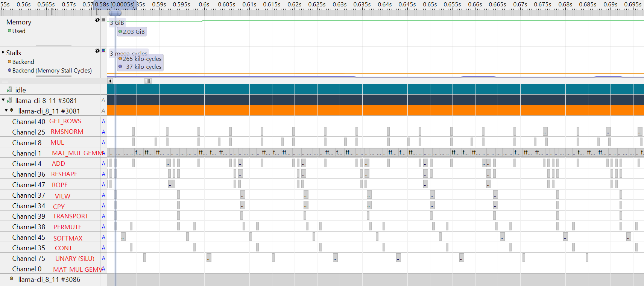644x286 pixels.
Task: Open Memory chart settings gear
Action: 97,20
